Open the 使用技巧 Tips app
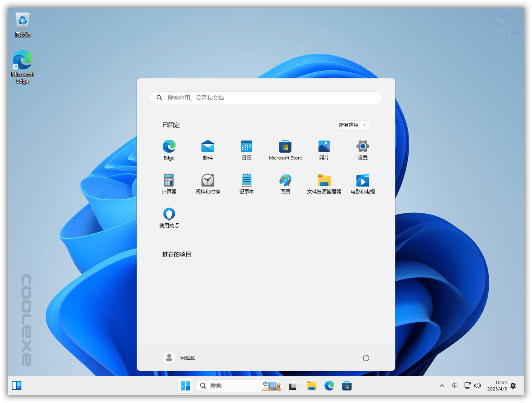 (169, 217)
